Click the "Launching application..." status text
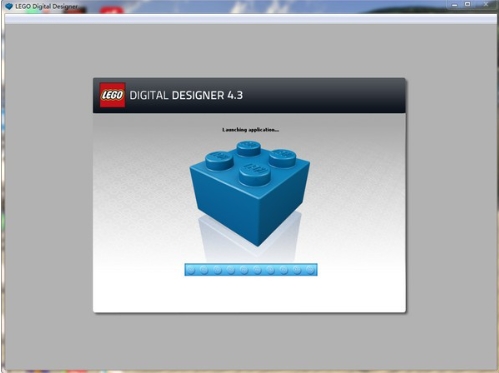The image size is (499, 373). [x=250, y=130]
